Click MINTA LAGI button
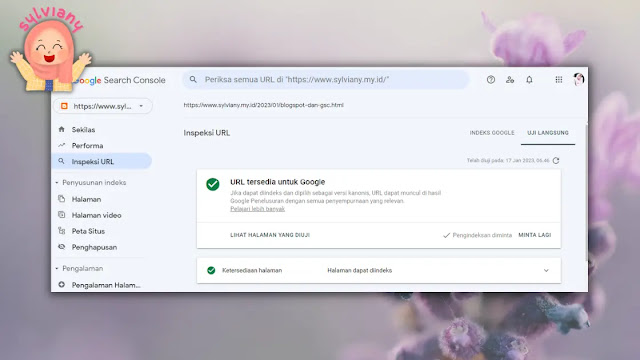This screenshot has height=360, width=640. point(535,235)
